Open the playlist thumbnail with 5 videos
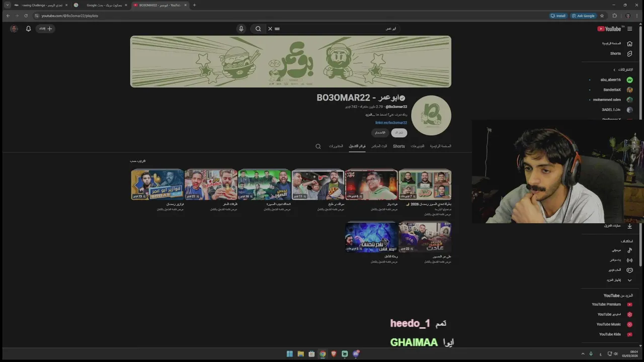644x362 pixels. (x=371, y=237)
